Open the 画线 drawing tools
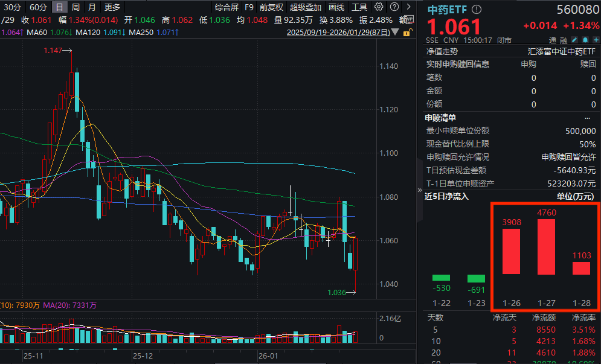This screenshot has width=601, height=364. click(x=337, y=8)
